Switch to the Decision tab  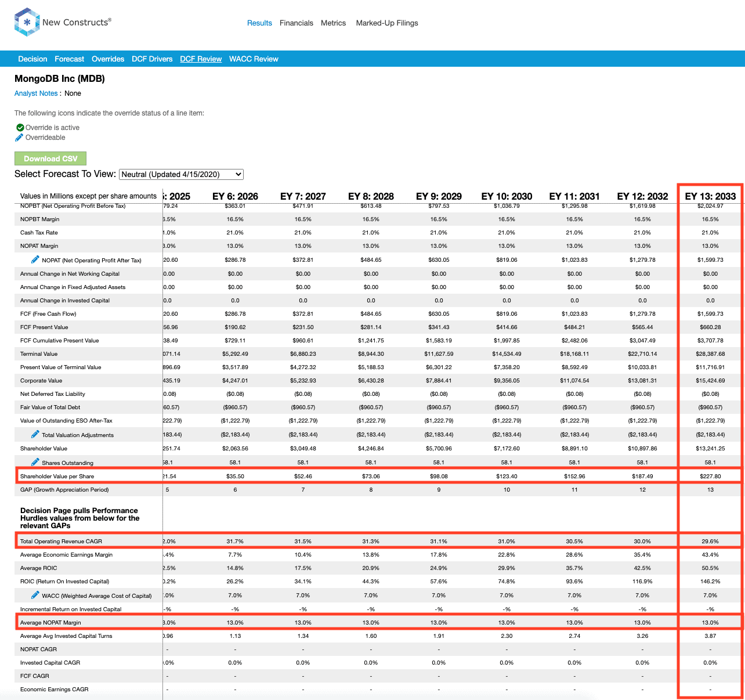(x=32, y=59)
